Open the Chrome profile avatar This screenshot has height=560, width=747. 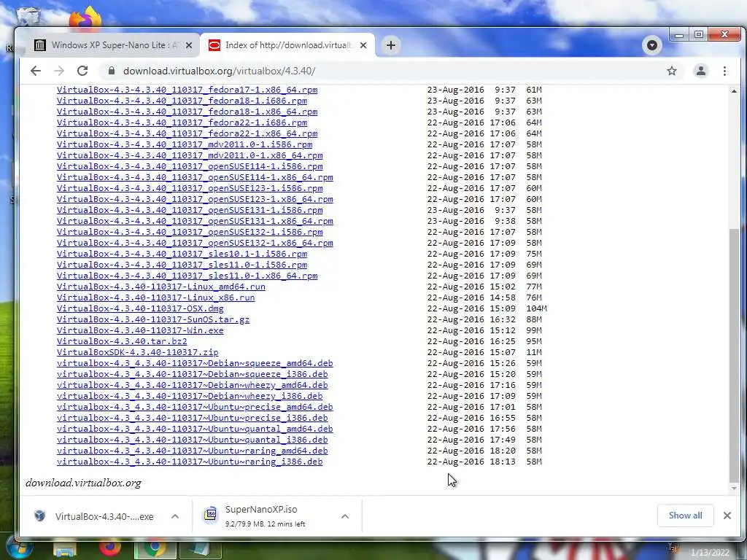tap(701, 71)
